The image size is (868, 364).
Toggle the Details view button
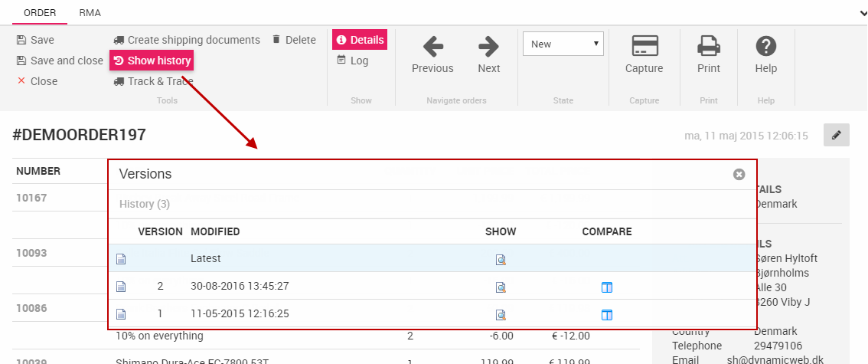360,40
